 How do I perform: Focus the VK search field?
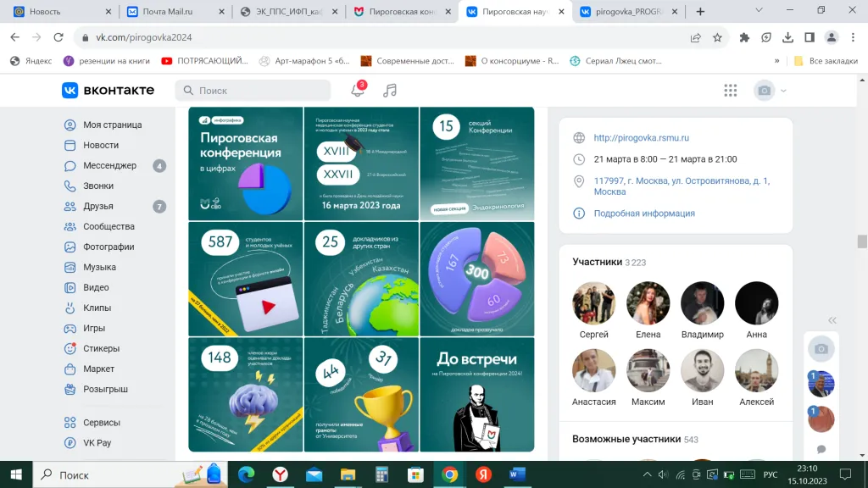(253, 90)
